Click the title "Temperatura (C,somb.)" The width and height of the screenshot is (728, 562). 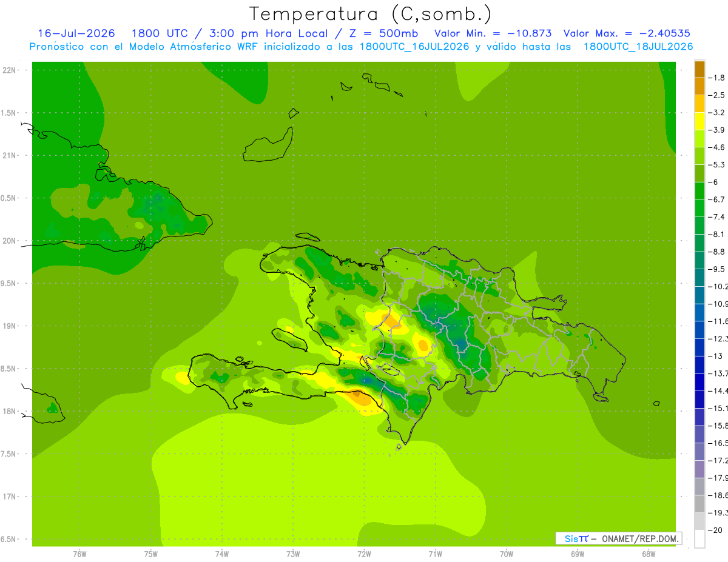[370, 14]
